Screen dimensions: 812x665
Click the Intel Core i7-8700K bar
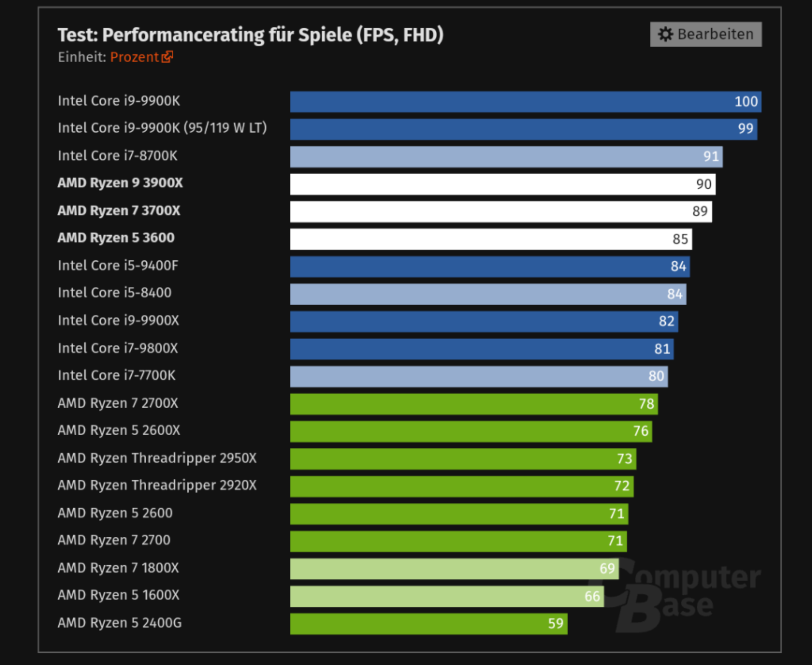tap(506, 157)
